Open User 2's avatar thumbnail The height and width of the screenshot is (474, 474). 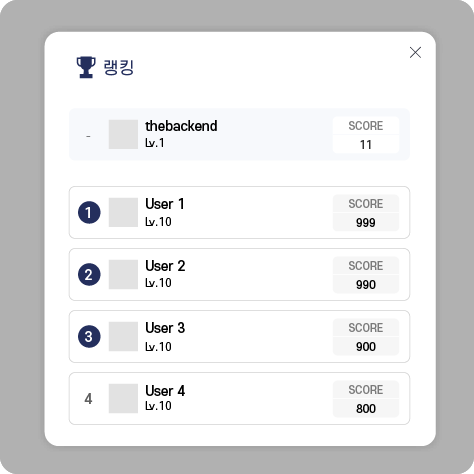pyautogui.click(x=123, y=274)
